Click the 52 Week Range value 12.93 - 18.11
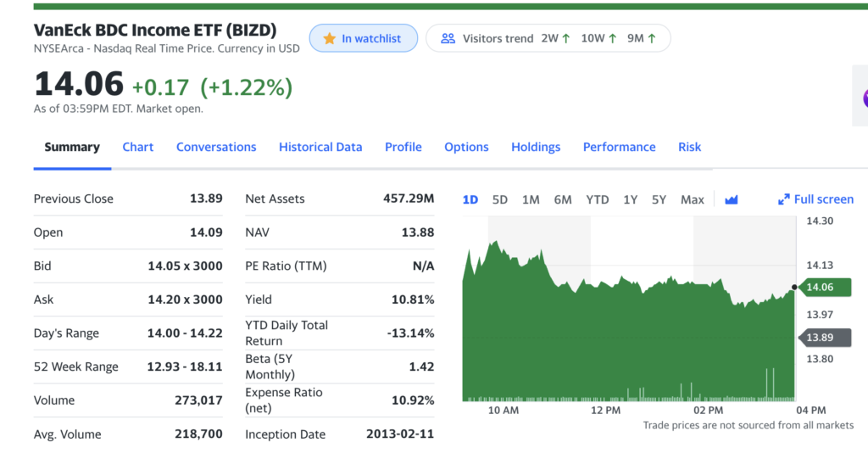Screen dimensions: 868x459 184,367
